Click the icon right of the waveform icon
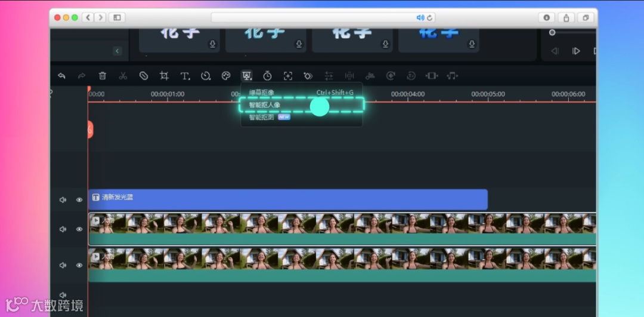Viewport: 644px width, 317px height. tap(370, 76)
